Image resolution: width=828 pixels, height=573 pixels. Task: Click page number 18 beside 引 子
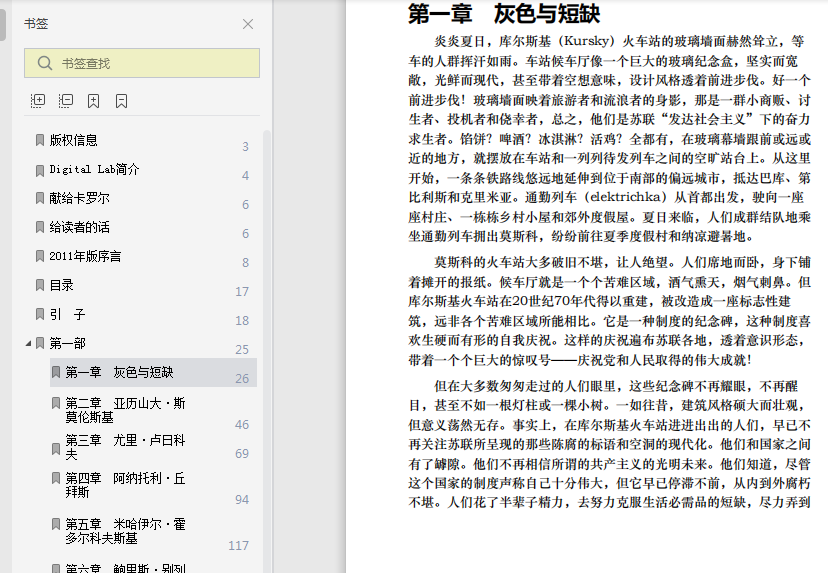tap(242, 321)
